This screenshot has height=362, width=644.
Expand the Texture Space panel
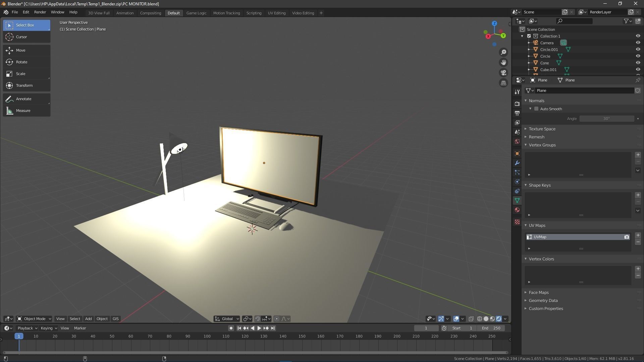coord(542,129)
